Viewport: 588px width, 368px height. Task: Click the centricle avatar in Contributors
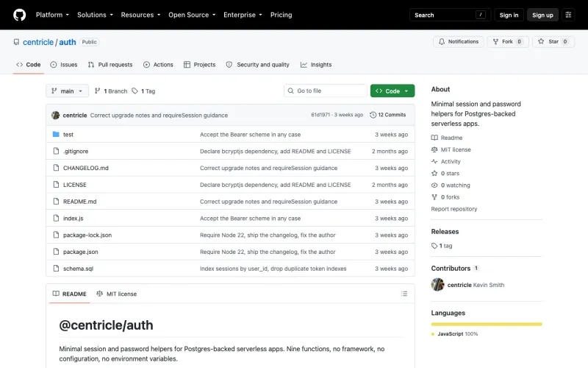point(437,285)
